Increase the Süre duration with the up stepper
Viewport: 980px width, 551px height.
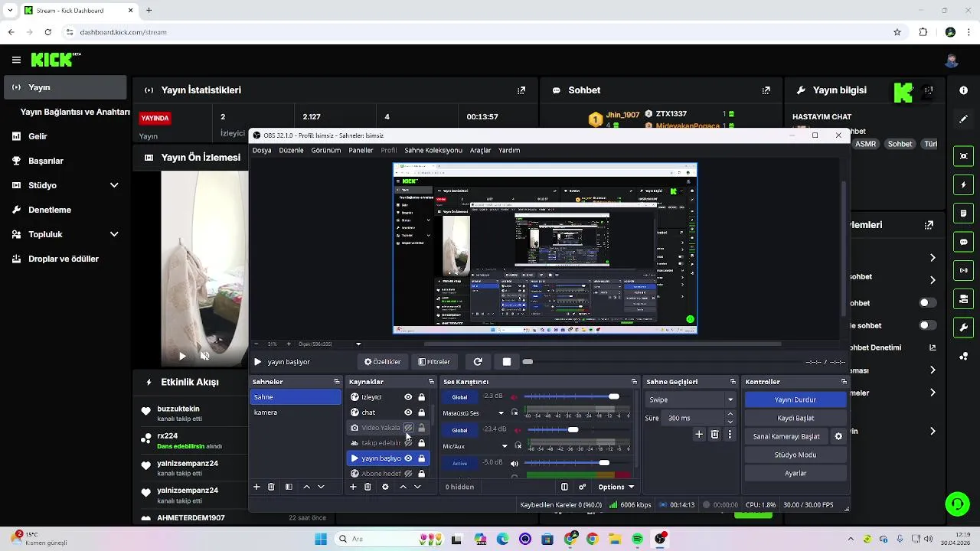pos(730,414)
